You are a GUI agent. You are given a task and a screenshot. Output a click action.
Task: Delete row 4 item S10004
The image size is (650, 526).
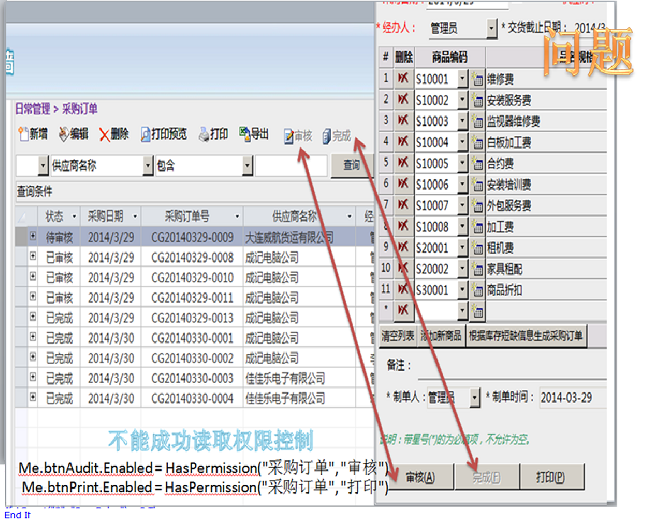click(403, 142)
